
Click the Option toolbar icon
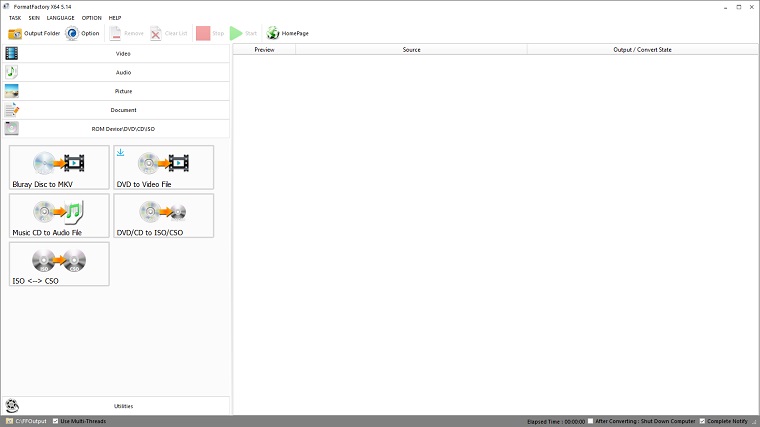point(72,33)
